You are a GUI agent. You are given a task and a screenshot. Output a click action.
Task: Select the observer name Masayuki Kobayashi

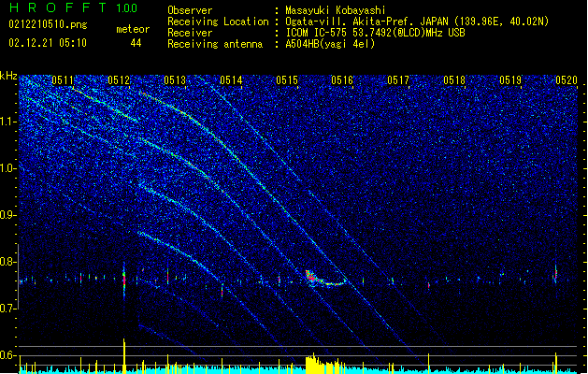[x=336, y=10]
